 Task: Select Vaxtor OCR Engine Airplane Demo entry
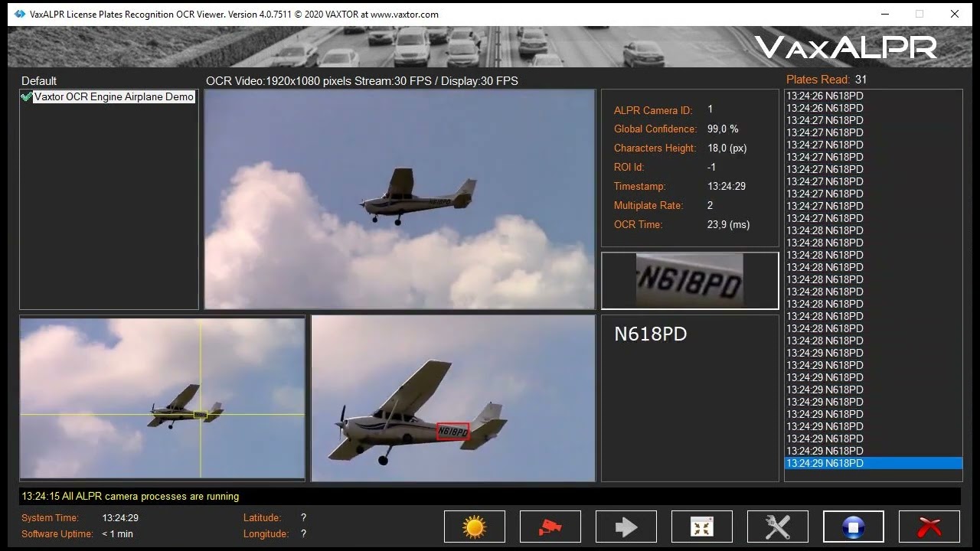tap(114, 97)
